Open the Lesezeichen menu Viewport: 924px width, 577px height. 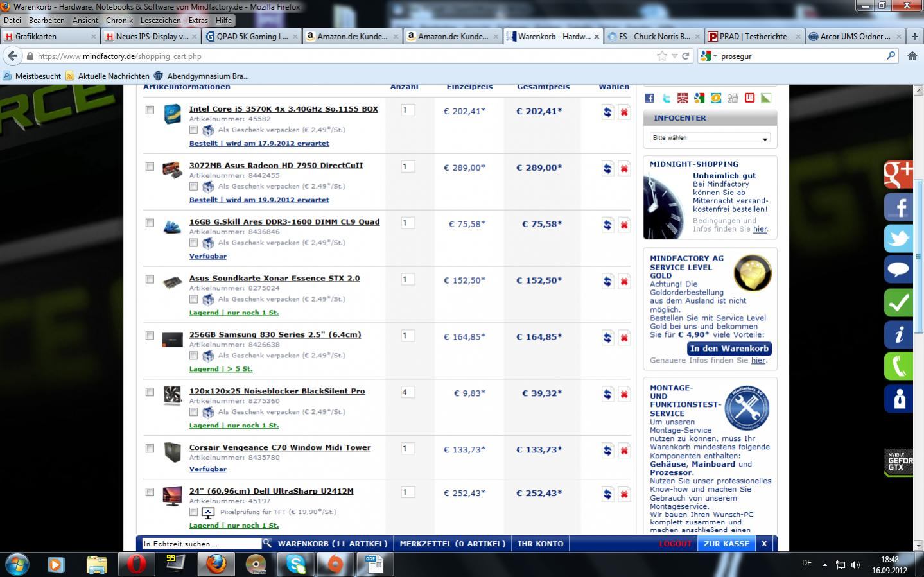click(161, 21)
